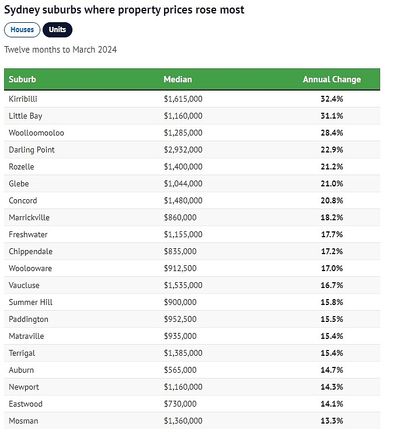Sort by the Annual Change header
Screen dimensions: 400x437
pos(332,79)
